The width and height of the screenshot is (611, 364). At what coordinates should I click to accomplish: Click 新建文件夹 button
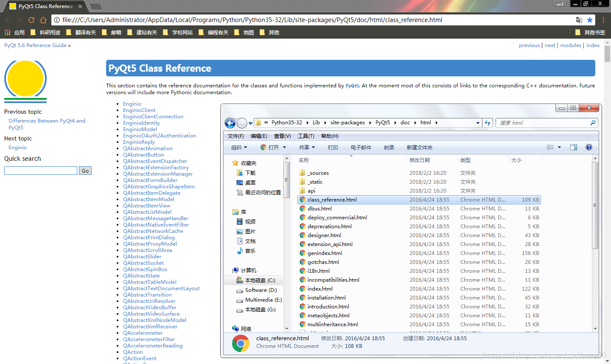pyautogui.click(x=419, y=147)
